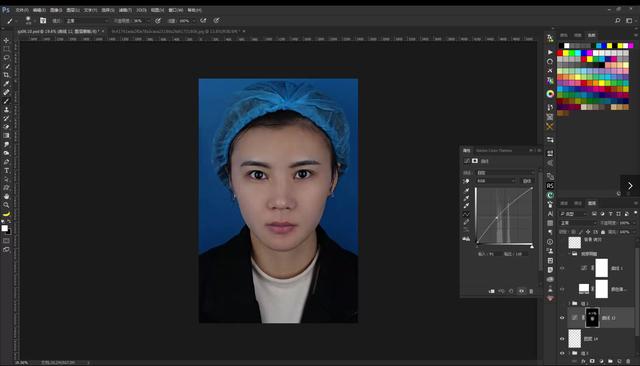Open the layer filter type dropdown

[573, 214]
